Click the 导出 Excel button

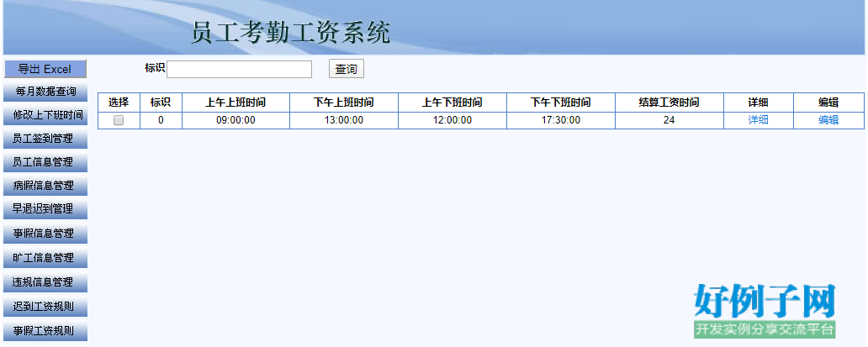coord(45,69)
